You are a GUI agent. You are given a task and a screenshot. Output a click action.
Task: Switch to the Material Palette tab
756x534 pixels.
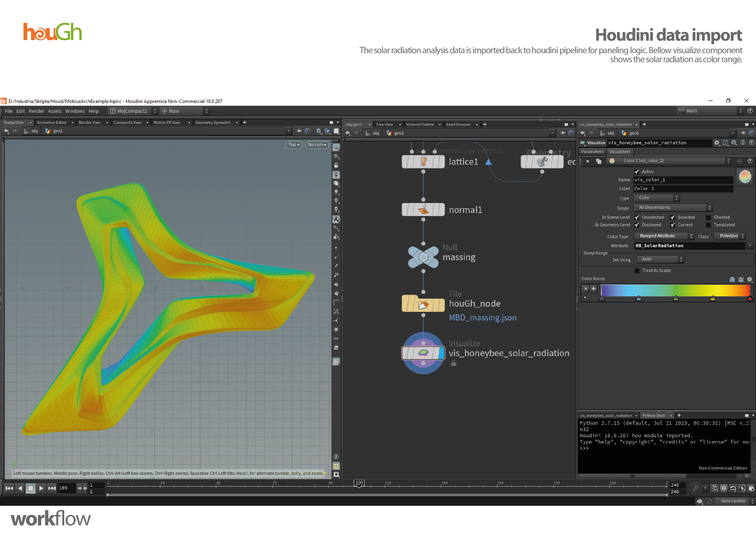420,124
